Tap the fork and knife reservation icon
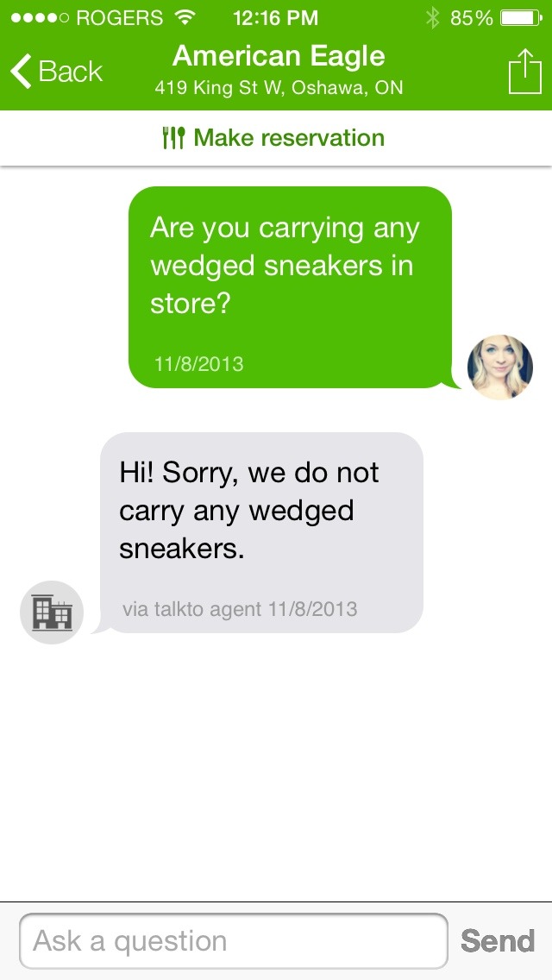Viewport: 552px width, 980px height. click(173, 137)
